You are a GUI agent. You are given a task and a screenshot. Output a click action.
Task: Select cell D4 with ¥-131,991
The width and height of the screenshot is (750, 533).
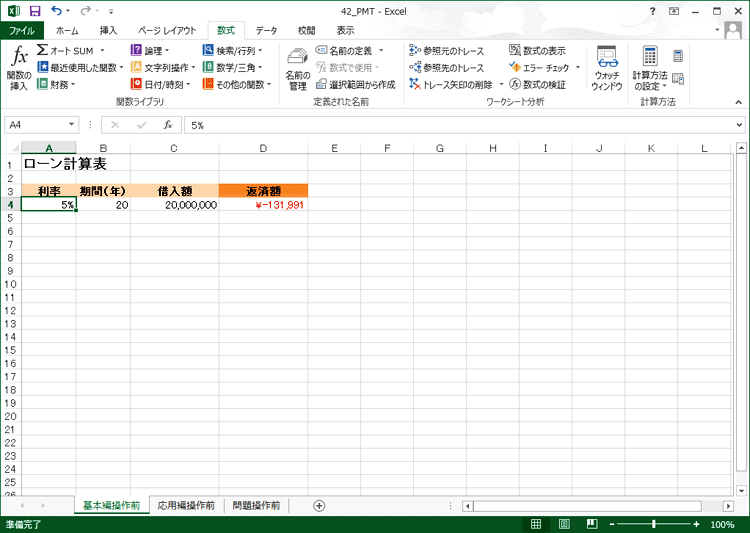(x=263, y=205)
